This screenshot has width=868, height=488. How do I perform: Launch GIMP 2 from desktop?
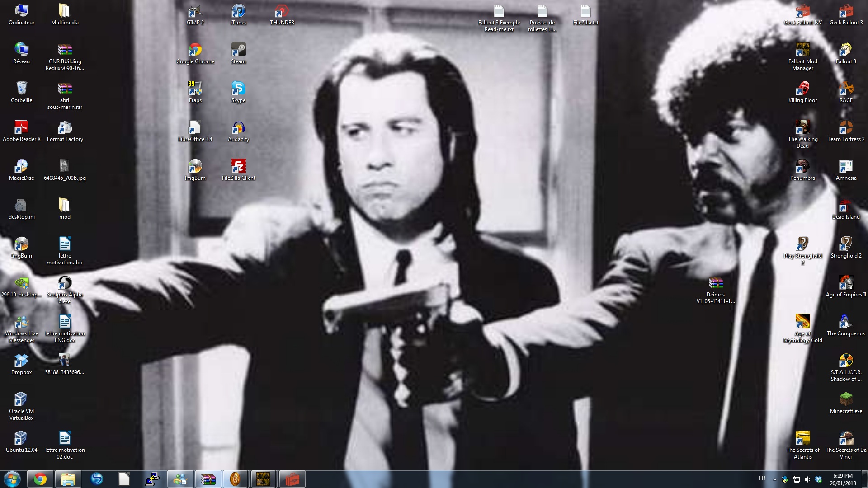[195, 14]
